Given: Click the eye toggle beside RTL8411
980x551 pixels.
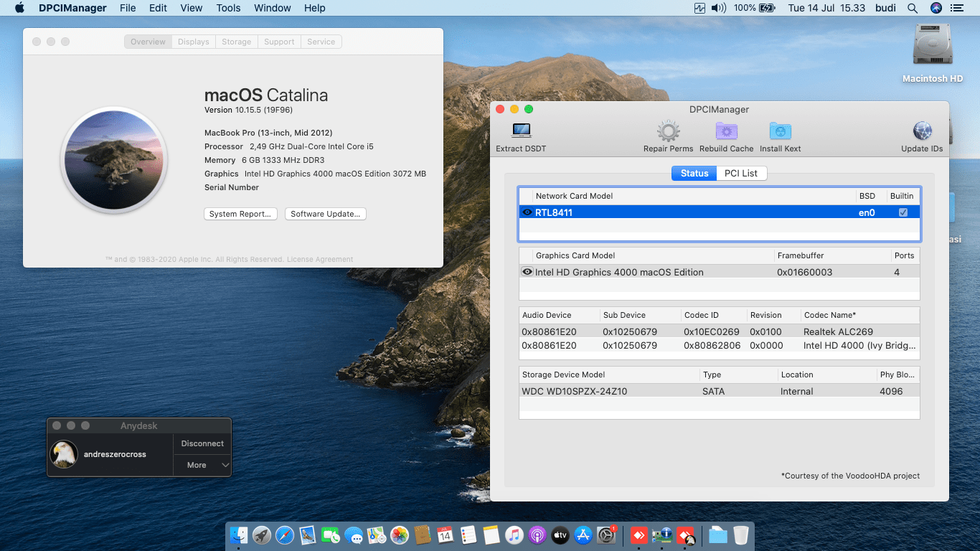Looking at the screenshot, I should [527, 211].
